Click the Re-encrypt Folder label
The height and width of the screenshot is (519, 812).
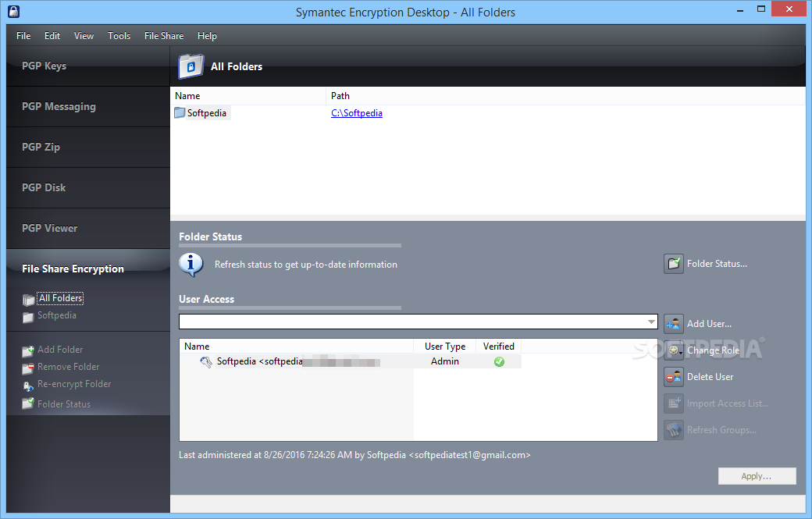74,384
